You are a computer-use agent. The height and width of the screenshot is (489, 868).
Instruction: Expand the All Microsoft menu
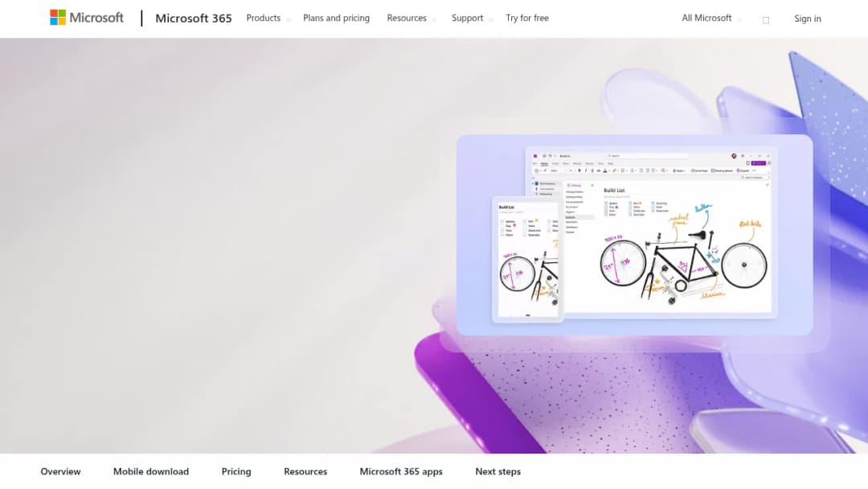tap(711, 18)
